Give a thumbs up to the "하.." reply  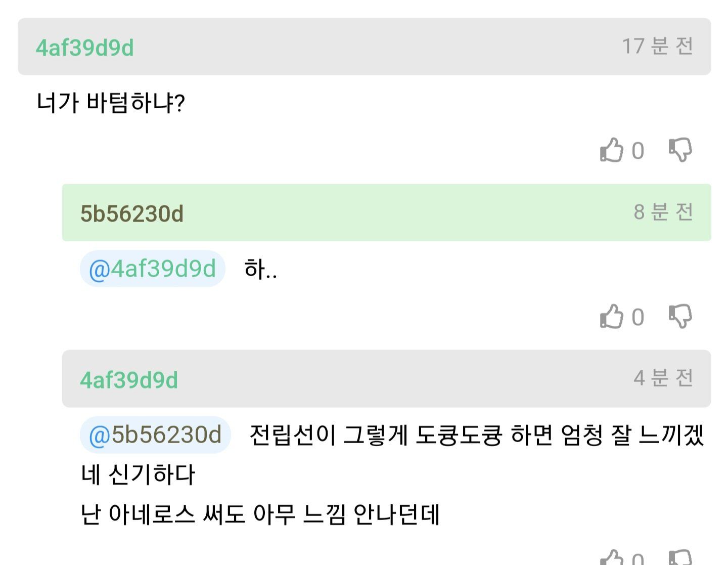coord(611,317)
